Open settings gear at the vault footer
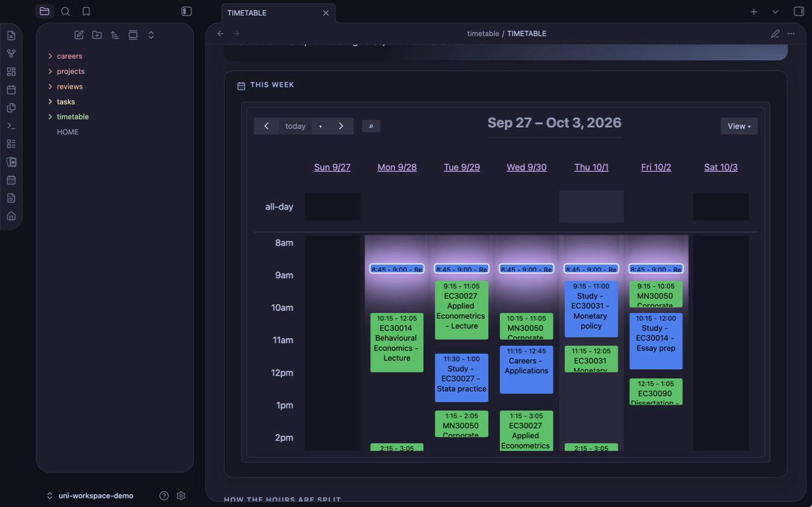The width and height of the screenshot is (812, 507). (181, 496)
